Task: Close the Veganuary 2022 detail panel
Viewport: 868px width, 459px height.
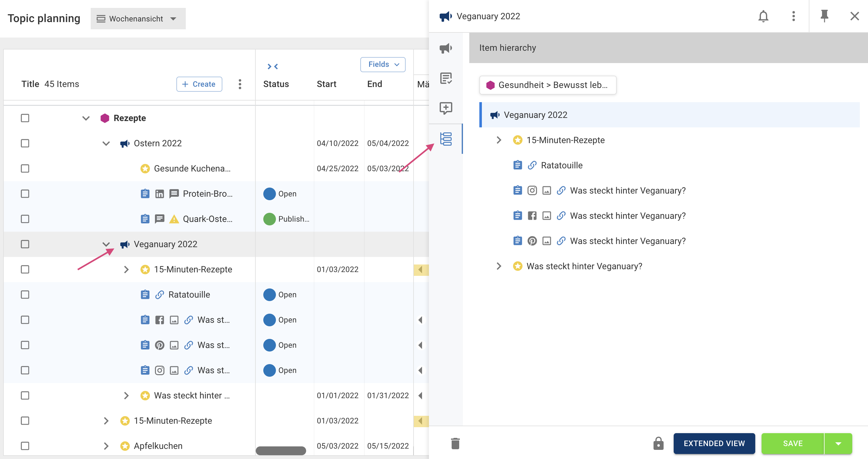Action: pyautogui.click(x=854, y=16)
